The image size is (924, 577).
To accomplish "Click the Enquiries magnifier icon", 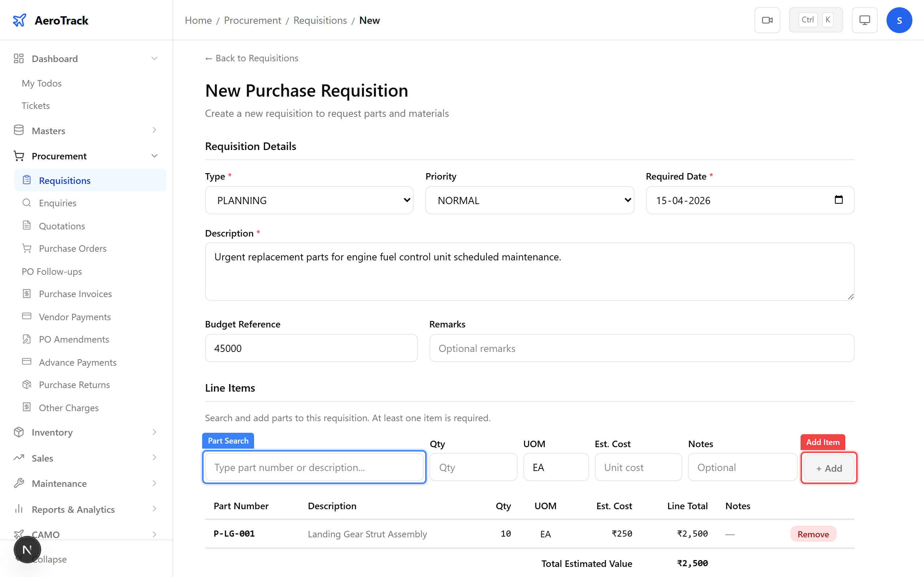I will [27, 203].
